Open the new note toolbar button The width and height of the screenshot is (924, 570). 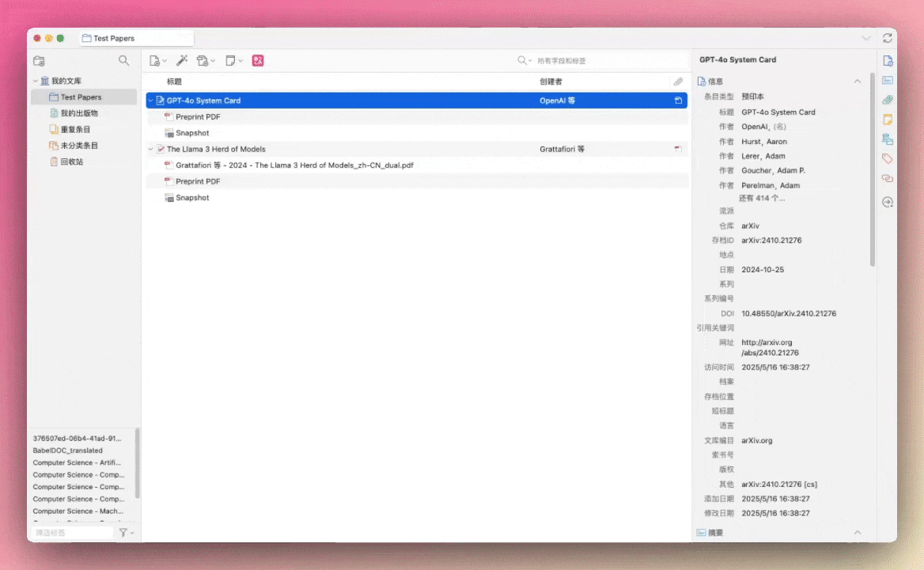point(233,61)
